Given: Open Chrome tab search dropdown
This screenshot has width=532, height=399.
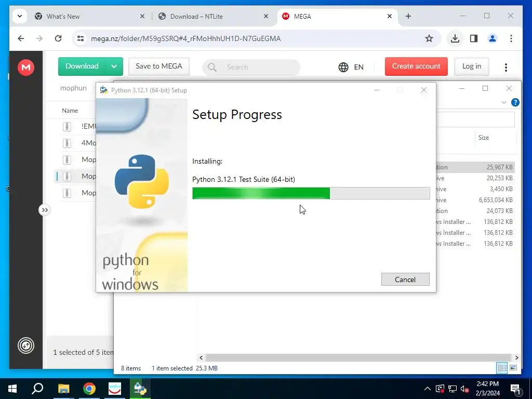Looking at the screenshot, I should pyautogui.click(x=20, y=16).
